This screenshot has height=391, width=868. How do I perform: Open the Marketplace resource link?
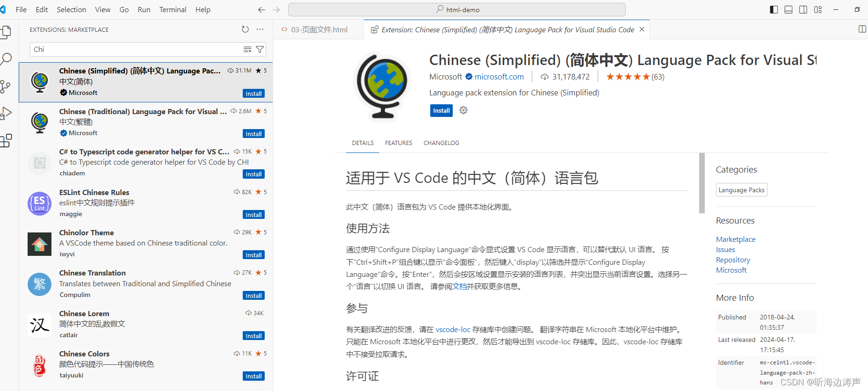click(736, 239)
